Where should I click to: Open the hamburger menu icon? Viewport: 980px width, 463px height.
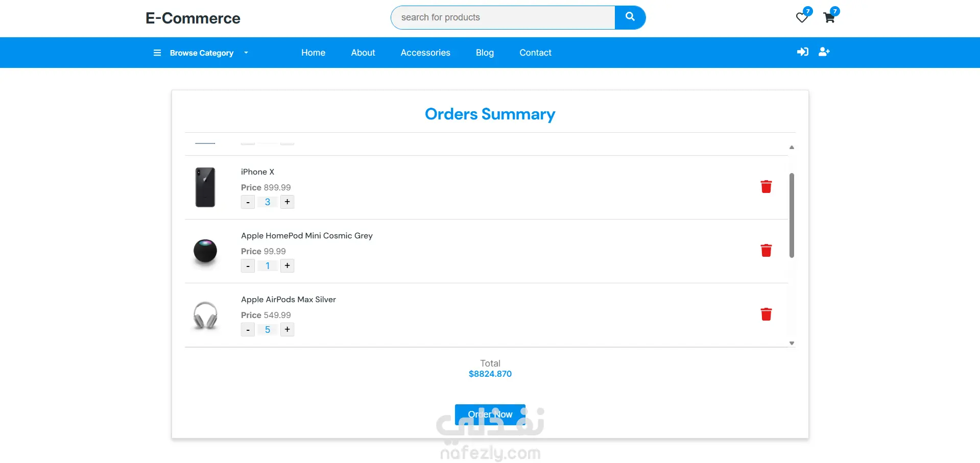click(157, 53)
